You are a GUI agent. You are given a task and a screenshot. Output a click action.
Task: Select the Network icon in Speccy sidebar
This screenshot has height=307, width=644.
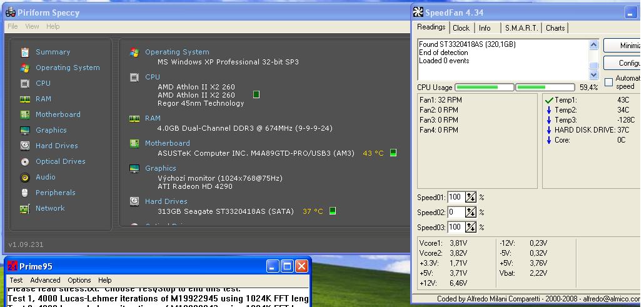pyautogui.click(x=25, y=208)
